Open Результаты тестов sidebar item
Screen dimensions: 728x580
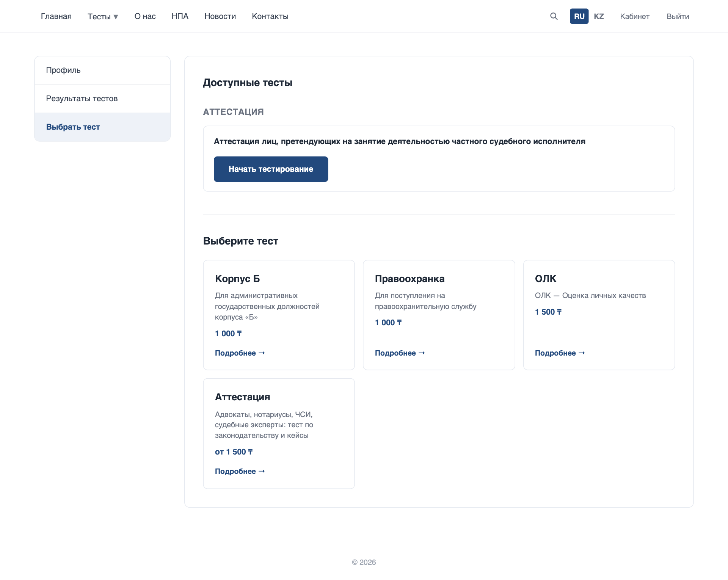tap(102, 99)
